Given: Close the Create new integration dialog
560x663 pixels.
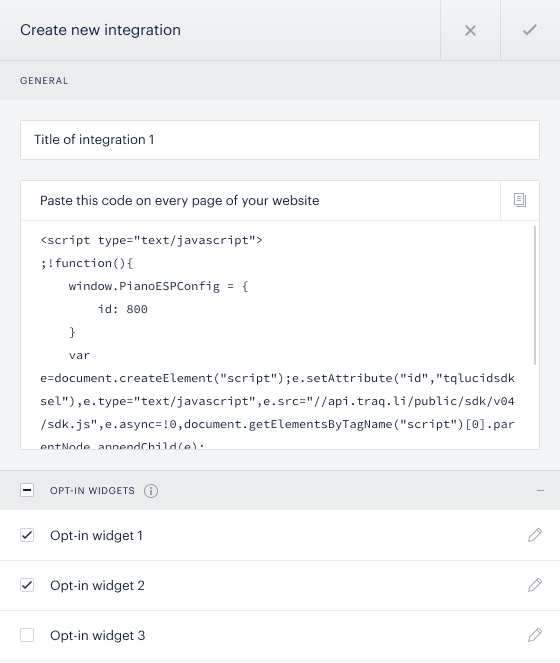Looking at the screenshot, I should click(x=470, y=30).
